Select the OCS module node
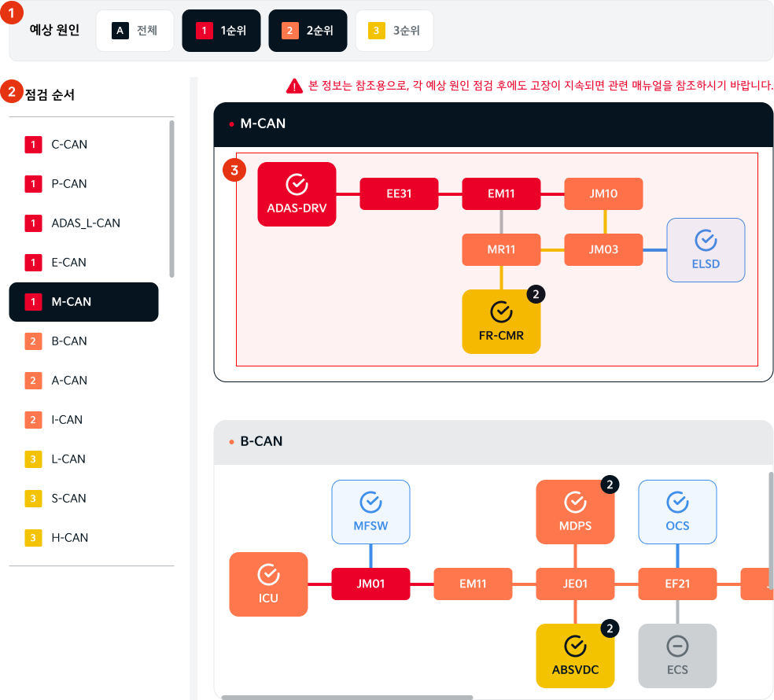 [x=677, y=512]
